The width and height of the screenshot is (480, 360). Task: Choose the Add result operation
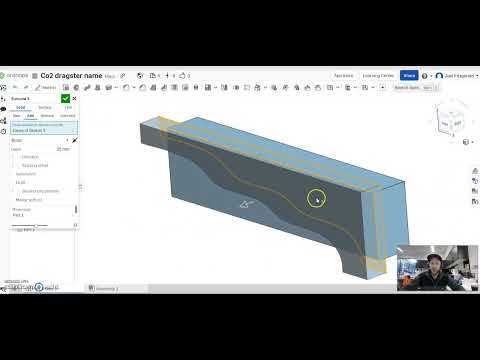[x=30, y=116]
